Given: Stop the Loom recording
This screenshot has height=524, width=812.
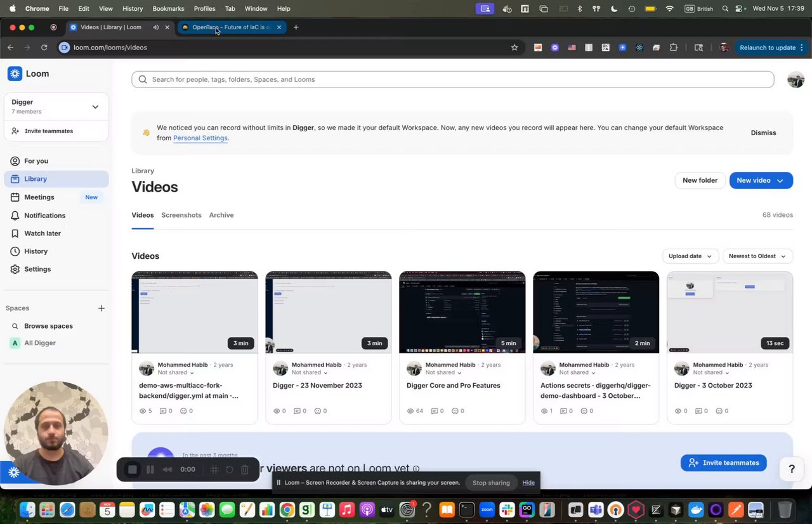Looking at the screenshot, I should coord(133,469).
